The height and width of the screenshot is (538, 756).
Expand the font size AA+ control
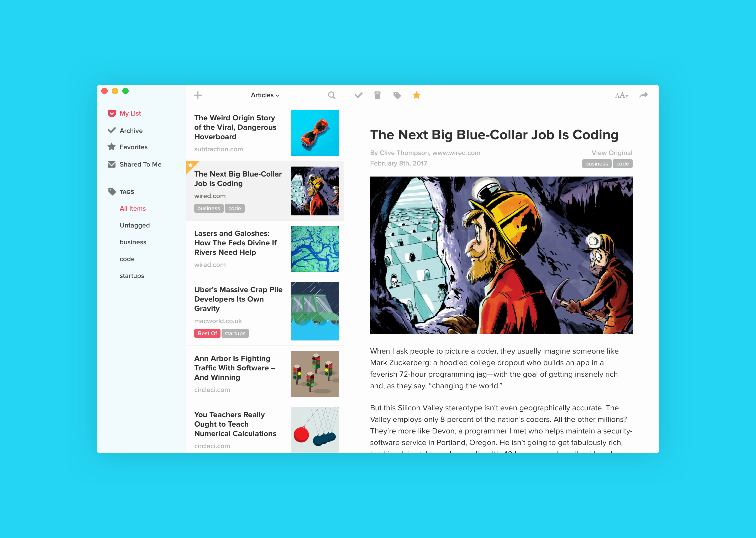(619, 95)
